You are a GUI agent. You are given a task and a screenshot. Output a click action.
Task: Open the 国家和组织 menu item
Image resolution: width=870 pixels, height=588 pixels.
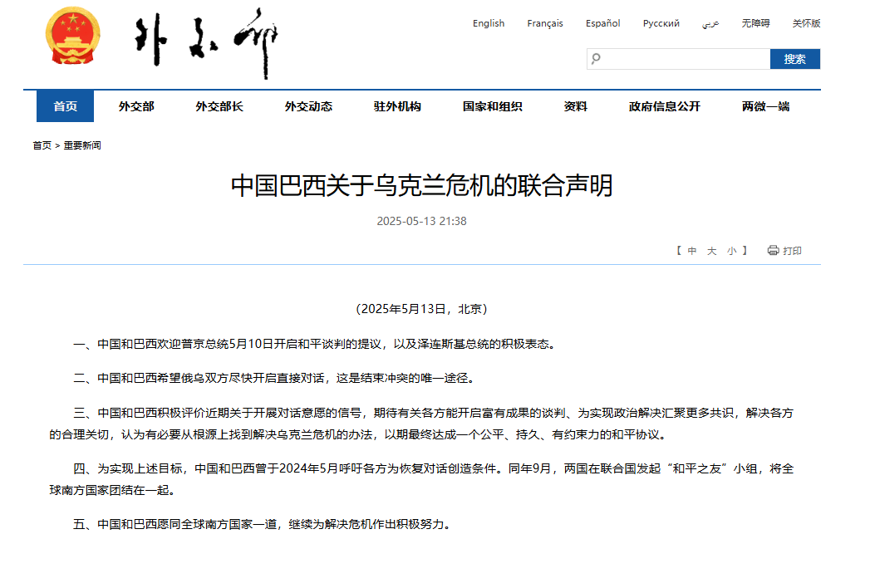point(493,106)
